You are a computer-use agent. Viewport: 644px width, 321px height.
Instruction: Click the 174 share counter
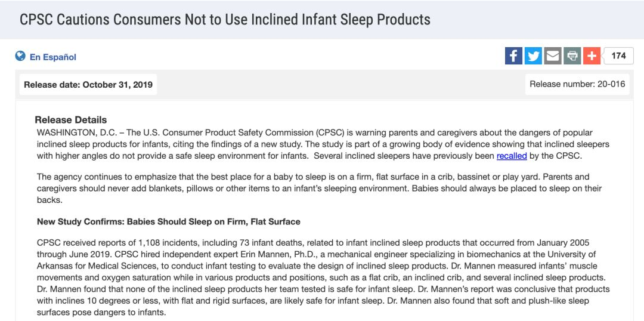(x=618, y=55)
